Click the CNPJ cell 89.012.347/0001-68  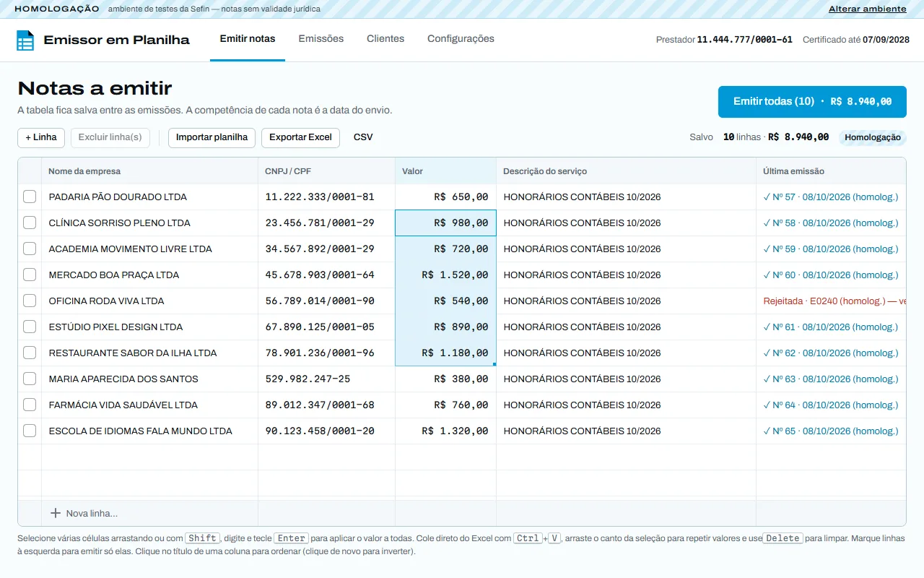(x=326, y=405)
